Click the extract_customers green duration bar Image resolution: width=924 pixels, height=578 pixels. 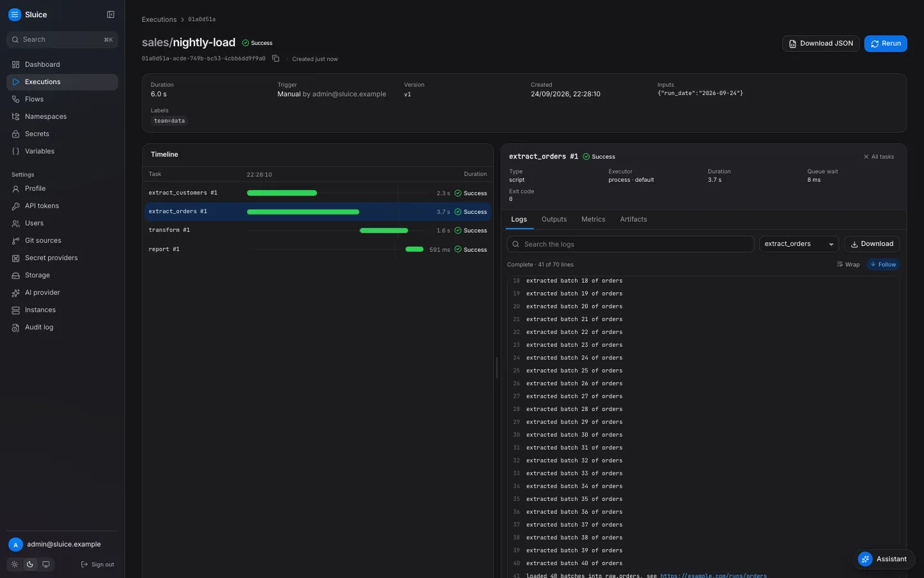pos(282,193)
